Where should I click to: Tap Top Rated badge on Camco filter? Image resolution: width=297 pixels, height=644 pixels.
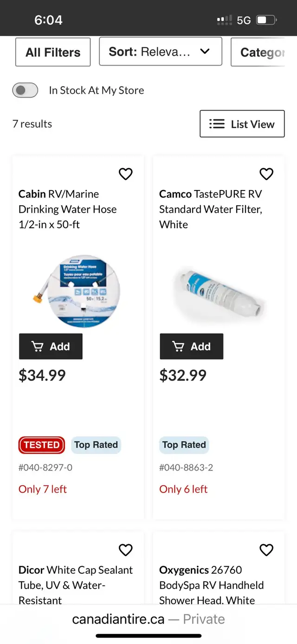click(x=184, y=445)
